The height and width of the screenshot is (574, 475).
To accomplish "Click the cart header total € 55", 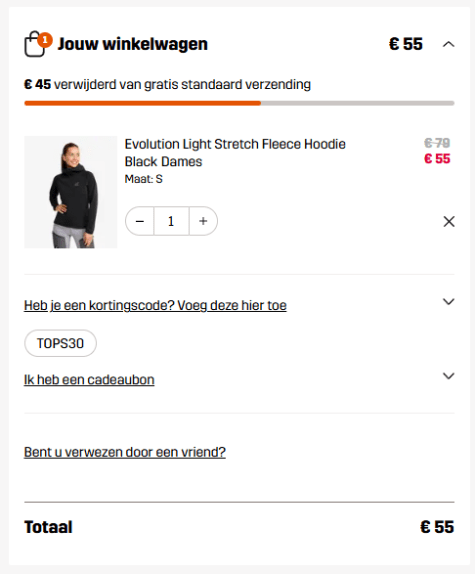I will pyautogui.click(x=405, y=44).
